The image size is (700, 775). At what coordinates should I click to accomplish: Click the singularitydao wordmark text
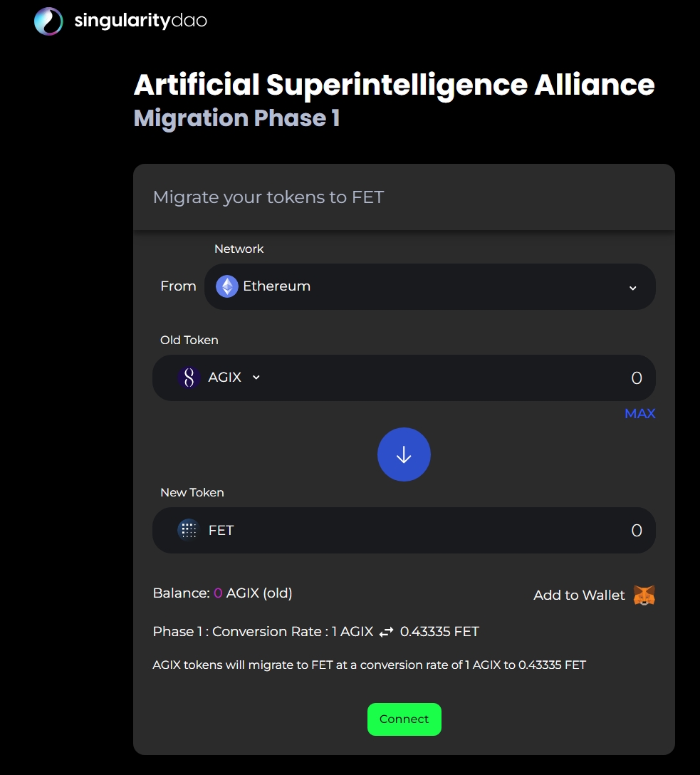pyautogui.click(x=140, y=21)
